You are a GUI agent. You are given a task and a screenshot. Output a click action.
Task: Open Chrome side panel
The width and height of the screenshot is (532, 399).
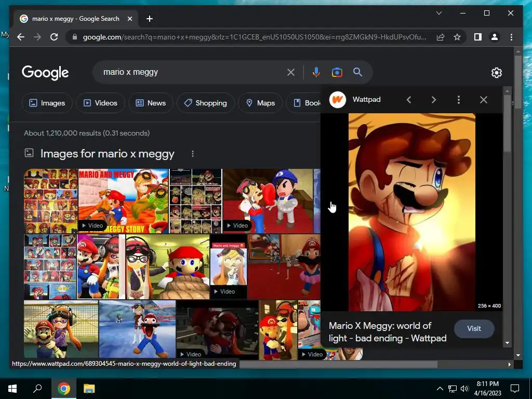478,37
